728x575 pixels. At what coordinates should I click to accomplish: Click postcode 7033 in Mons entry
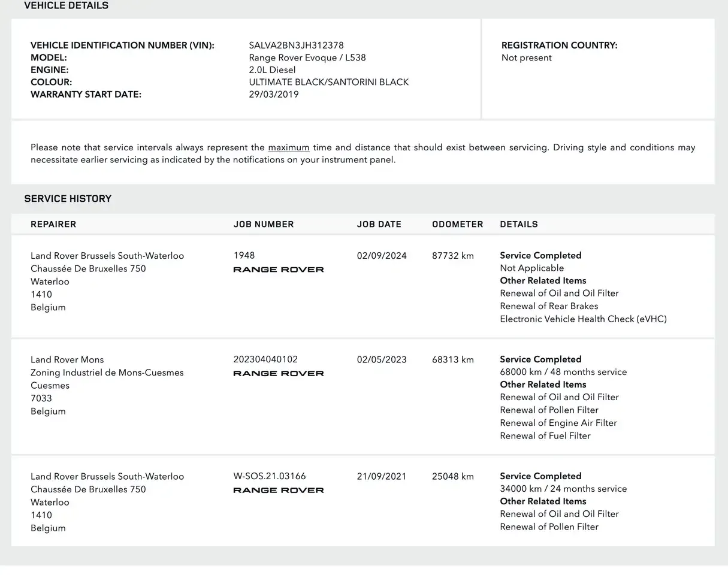(x=41, y=398)
